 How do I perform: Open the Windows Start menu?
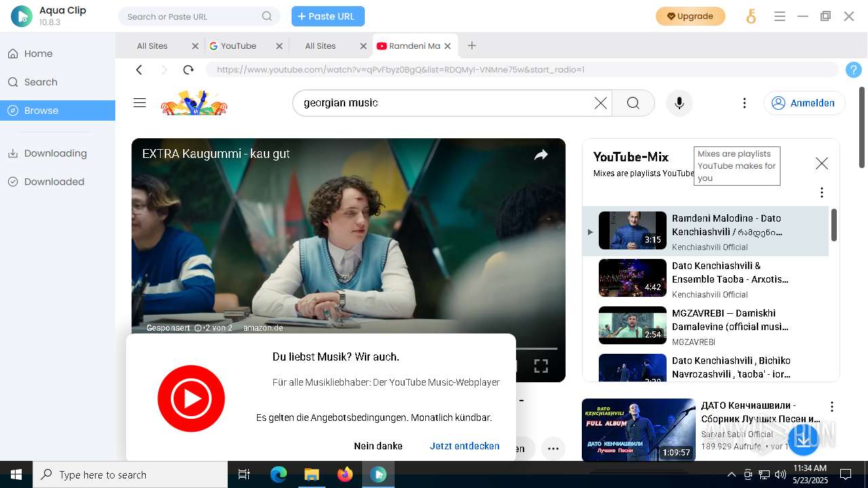click(16, 474)
